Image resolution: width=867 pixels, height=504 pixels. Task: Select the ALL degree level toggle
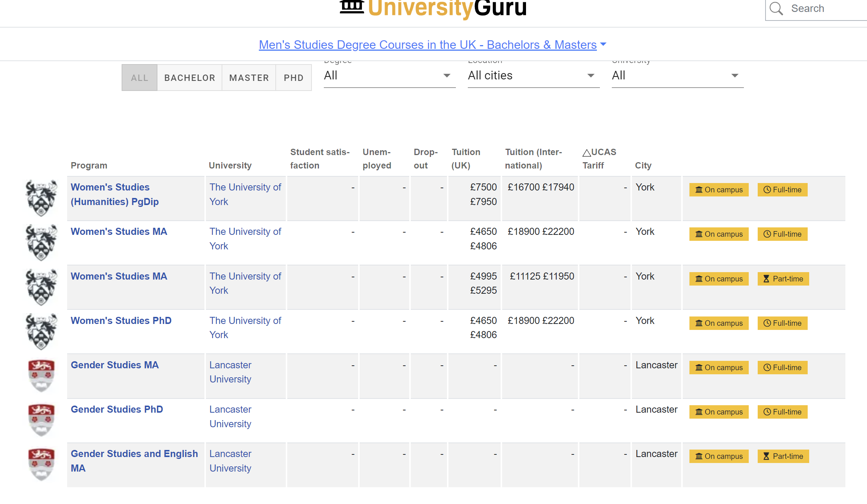pyautogui.click(x=140, y=78)
